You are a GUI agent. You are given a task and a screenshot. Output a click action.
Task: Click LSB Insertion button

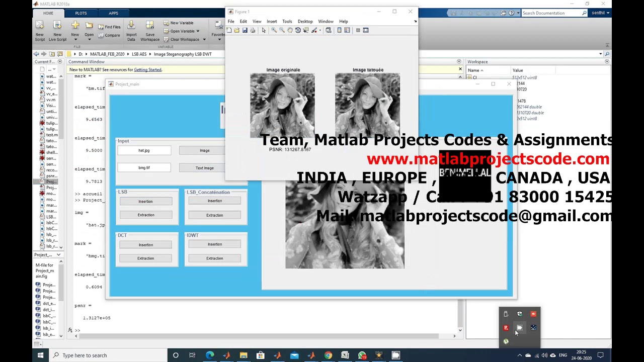145,202
